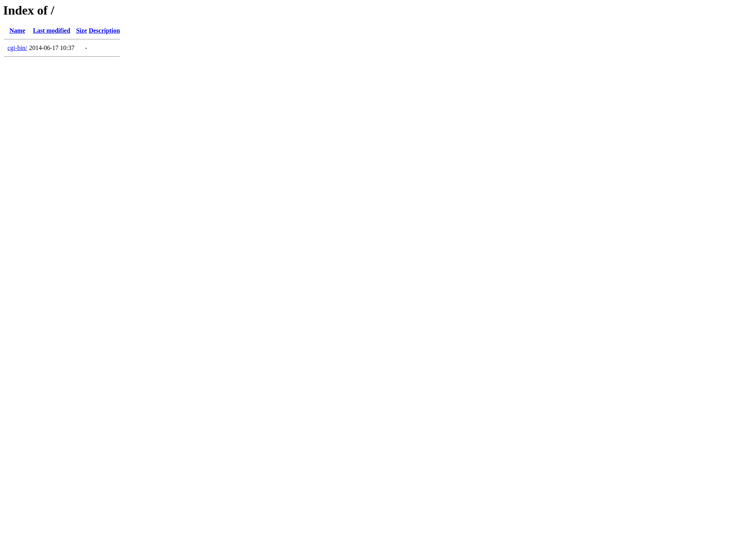Sort entries by Size column

pos(81,31)
